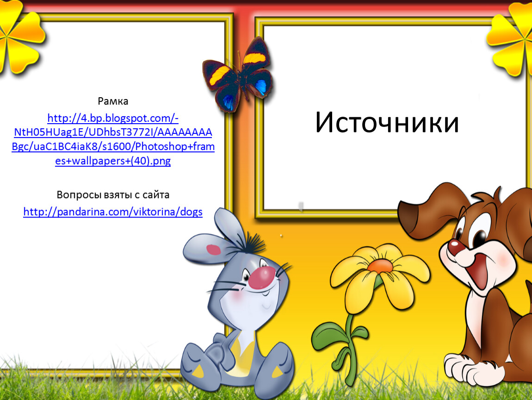Click the 'Рамка' text label
Image resolution: width=532 pixels, height=400 pixels.
(x=113, y=101)
